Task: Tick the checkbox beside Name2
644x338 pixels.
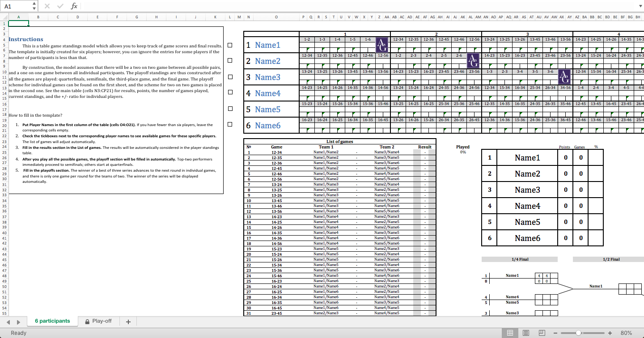Action: [x=230, y=60]
